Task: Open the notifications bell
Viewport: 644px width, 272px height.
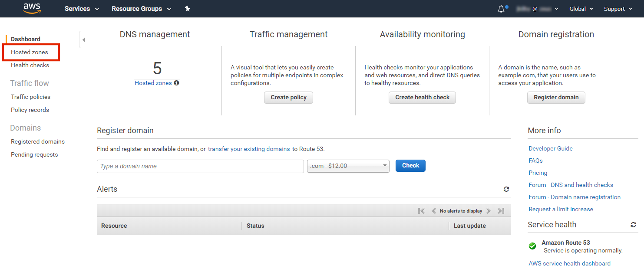Action: click(502, 9)
